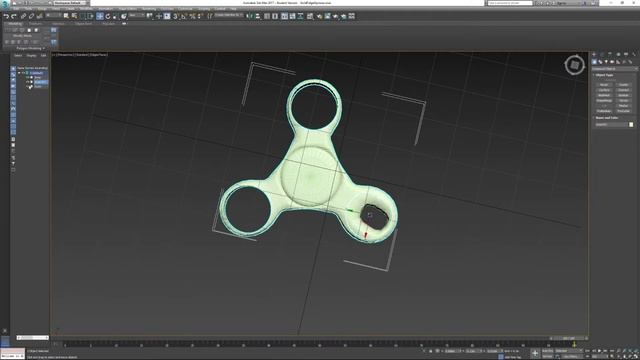640x360 pixels.
Task: Click the Align tool icon
Action: [258, 16]
